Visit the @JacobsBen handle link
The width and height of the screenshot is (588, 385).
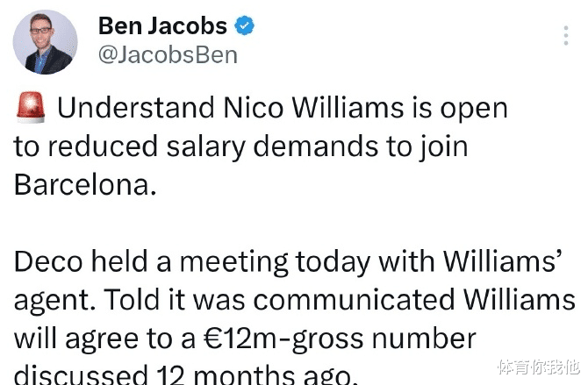pos(168,55)
